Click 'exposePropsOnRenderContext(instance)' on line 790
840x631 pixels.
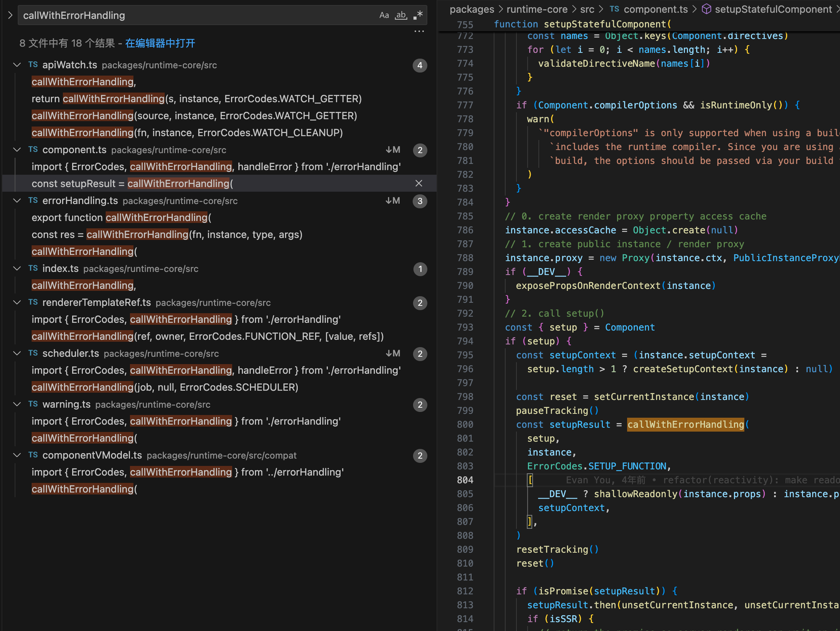click(x=616, y=285)
